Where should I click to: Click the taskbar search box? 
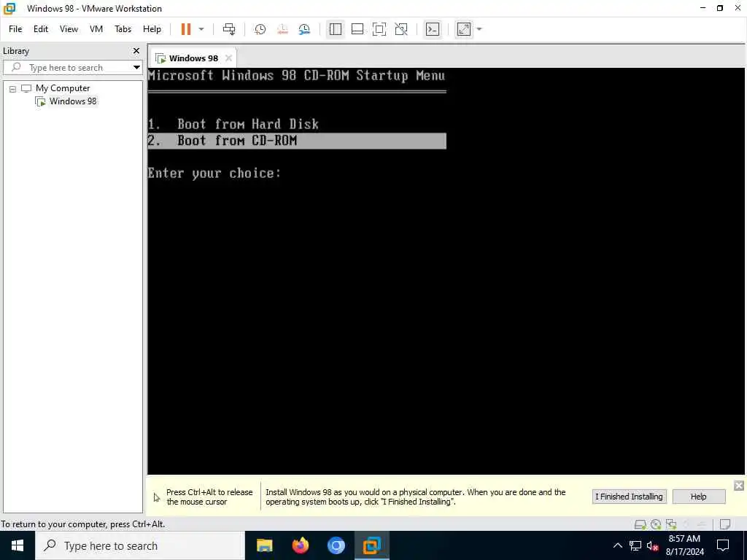coord(139,545)
